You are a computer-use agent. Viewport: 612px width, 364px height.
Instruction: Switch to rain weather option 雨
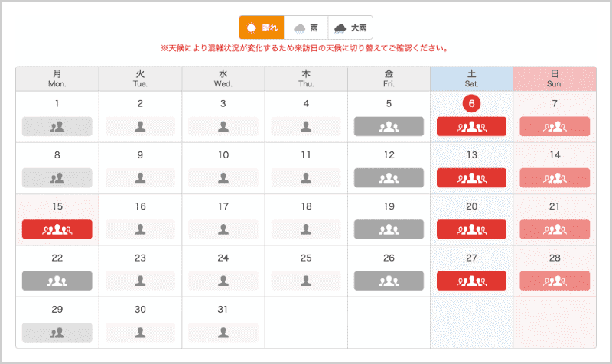(306, 28)
